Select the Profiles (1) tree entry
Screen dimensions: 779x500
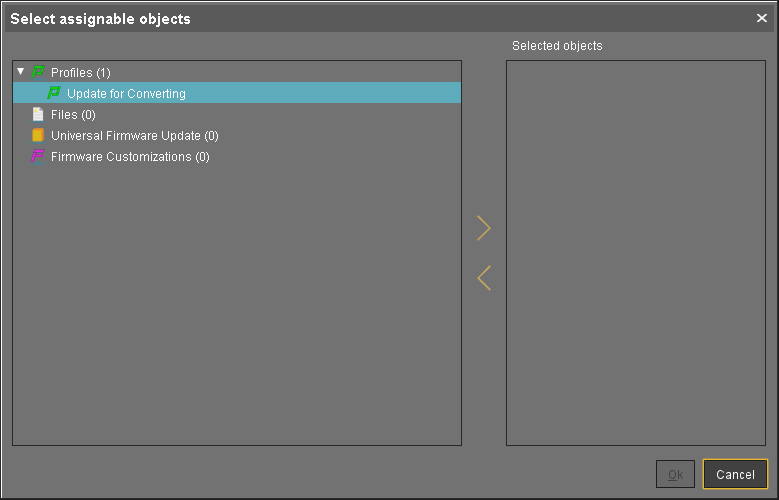80,73
